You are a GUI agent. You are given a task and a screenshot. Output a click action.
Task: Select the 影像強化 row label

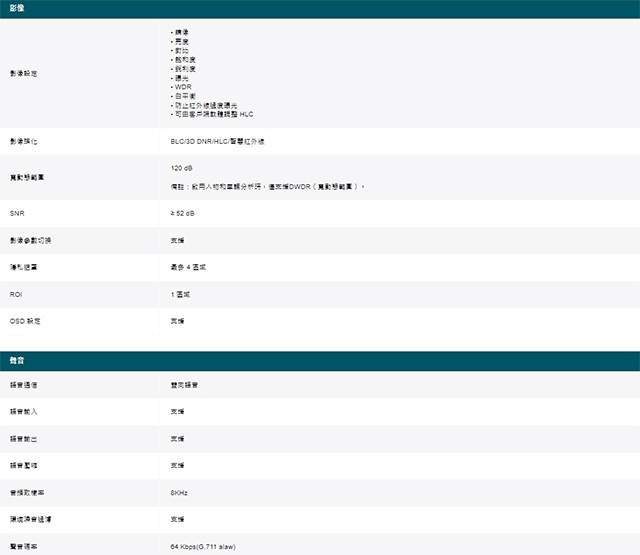pos(25,142)
